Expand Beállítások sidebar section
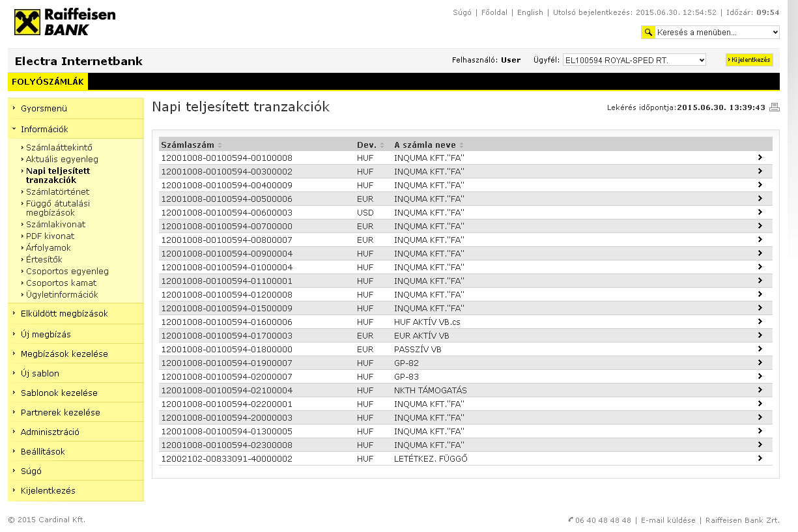 tap(76, 451)
